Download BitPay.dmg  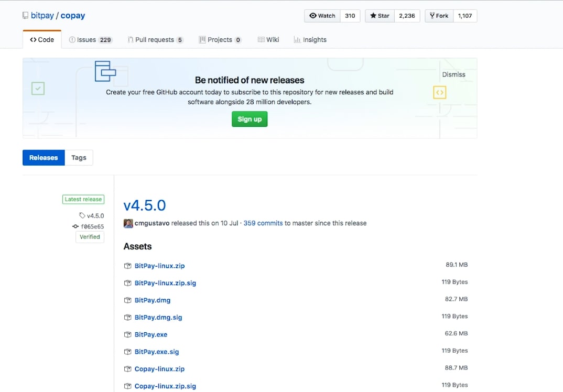pyautogui.click(x=152, y=300)
